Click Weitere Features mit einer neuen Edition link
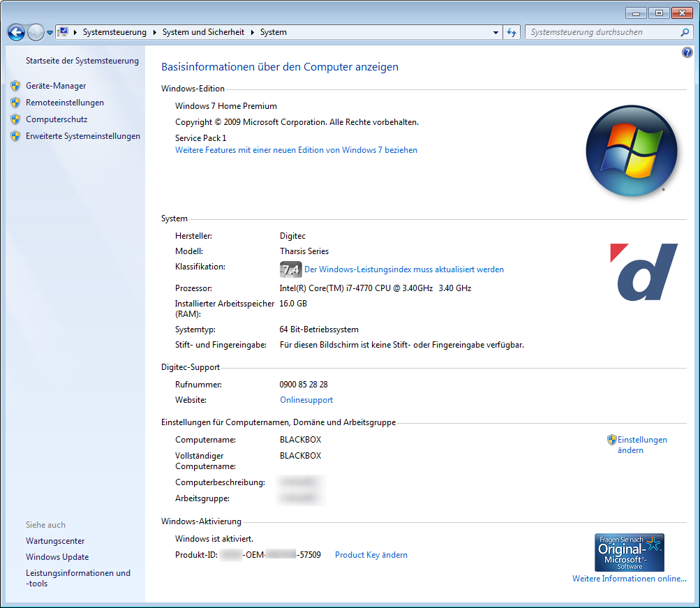Viewport: 700px width, 608px height. coord(296,150)
